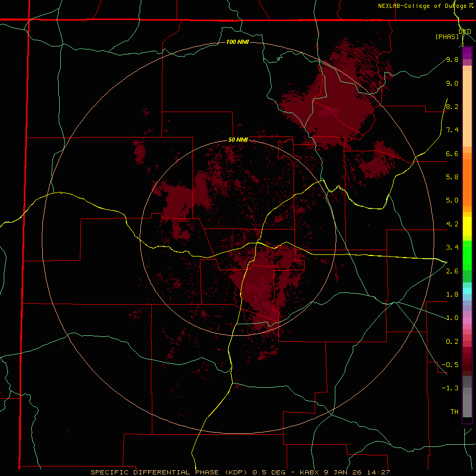
Task: Click the 4.2 legend value
Action: pos(452,224)
